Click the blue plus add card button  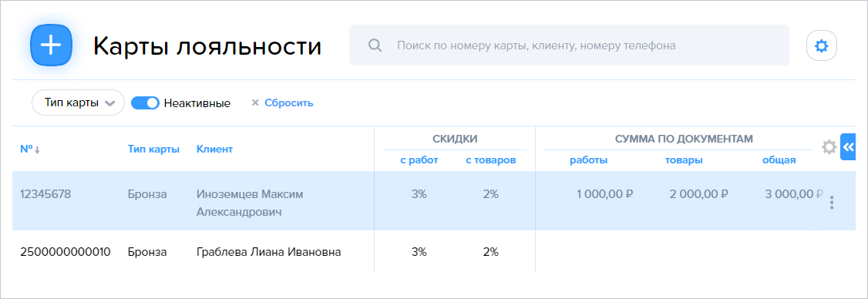pyautogui.click(x=51, y=45)
